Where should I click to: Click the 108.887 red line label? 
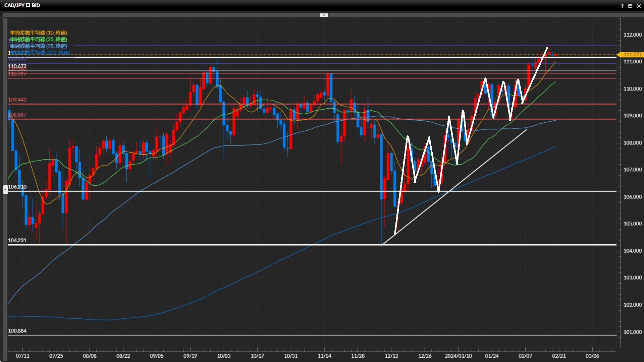pyautogui.click(x=17, y=115)
